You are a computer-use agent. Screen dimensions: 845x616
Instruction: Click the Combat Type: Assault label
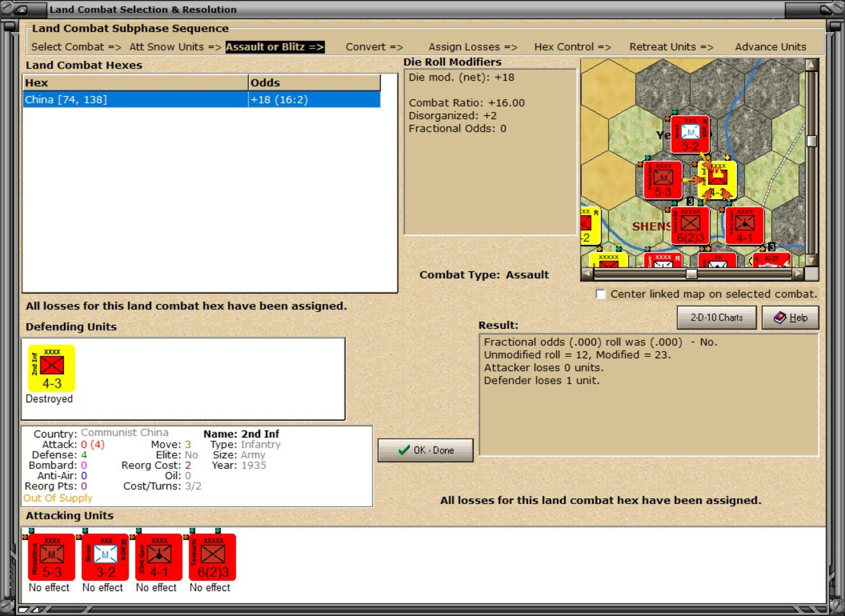(x=484, y=275)
